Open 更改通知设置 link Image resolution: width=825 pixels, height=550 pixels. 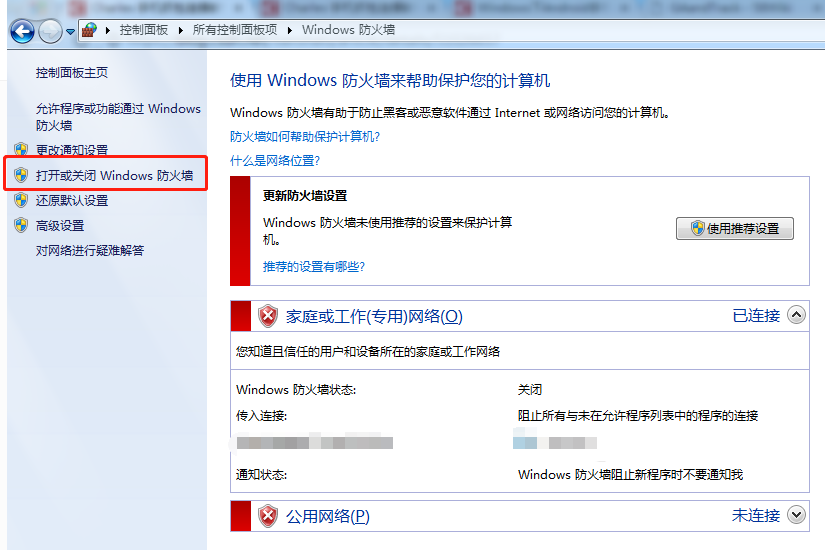pos(72,150)
